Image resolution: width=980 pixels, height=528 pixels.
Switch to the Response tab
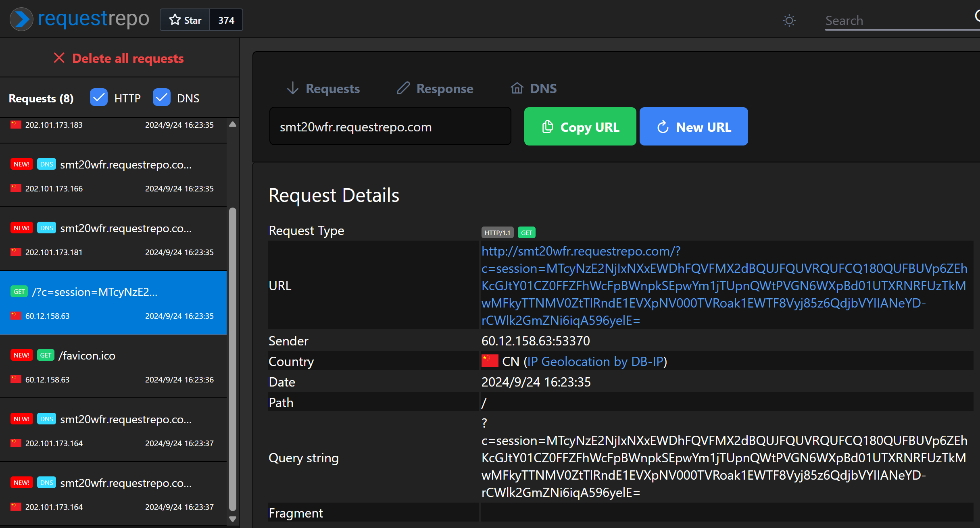click(435, 88)
